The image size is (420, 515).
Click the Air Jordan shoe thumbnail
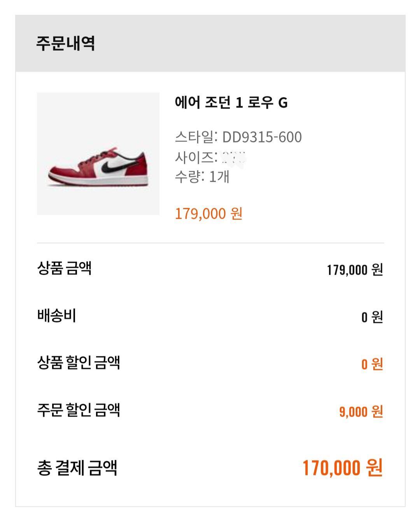pos(98,154)
